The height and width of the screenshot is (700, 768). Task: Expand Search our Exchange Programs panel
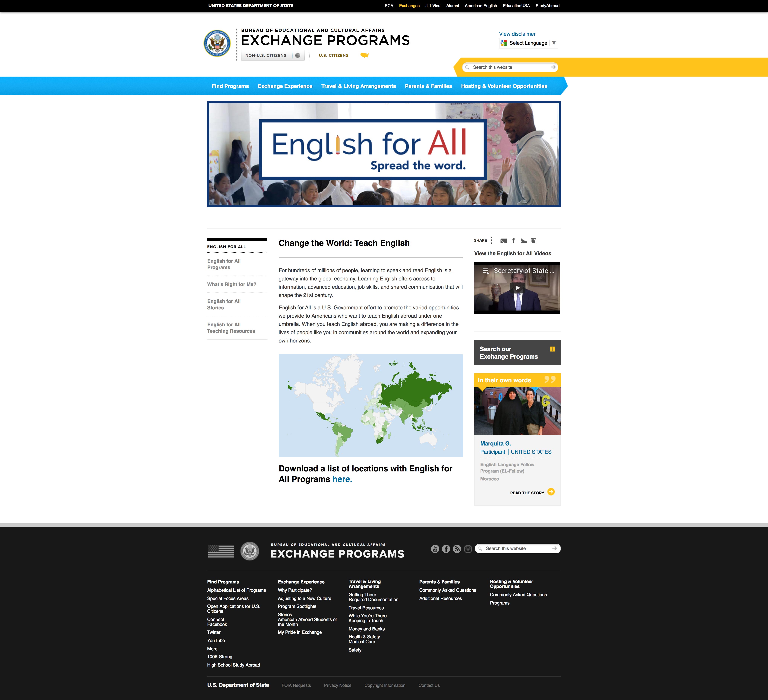pos(552,349)
